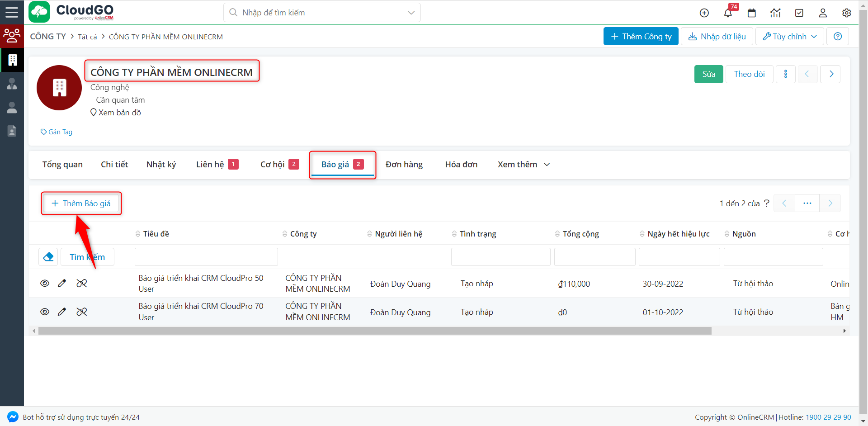Image resolution: width=868 pixels, height=426 pixels.
Task: Edit the CloudPro 50 User quote with pencil
Action: 62,284
